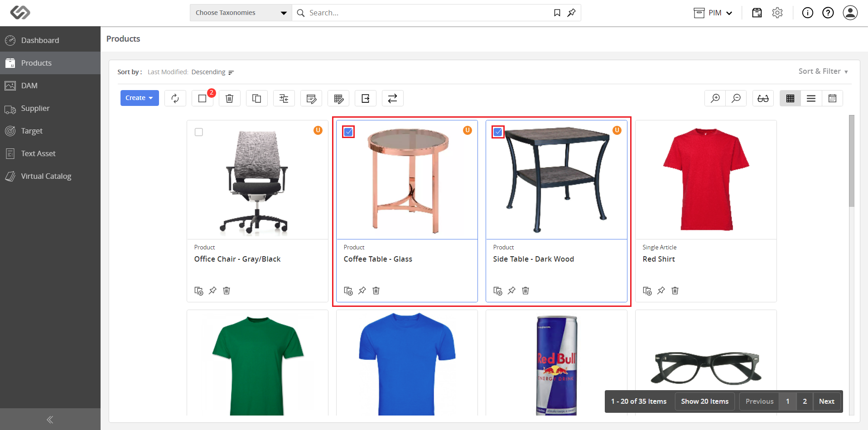Expand the Sort & Filter panel

823,72
